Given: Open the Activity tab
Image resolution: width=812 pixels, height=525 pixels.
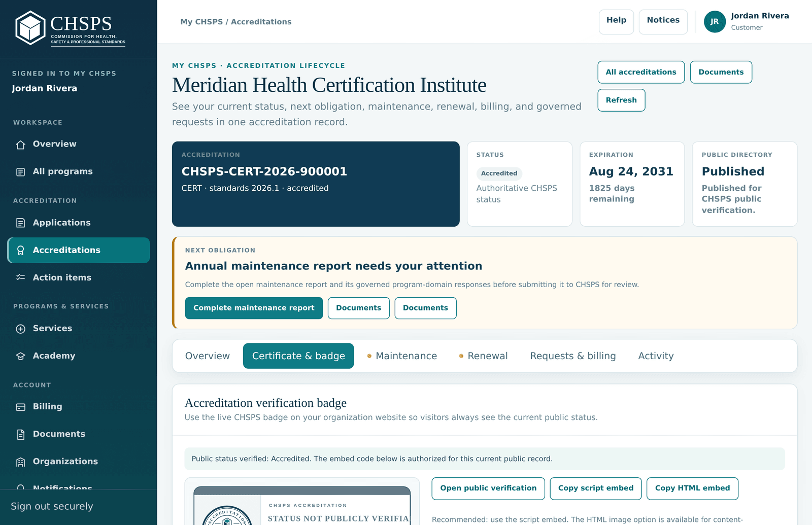Looking at the screenshot, I should [x=656, y=356].
